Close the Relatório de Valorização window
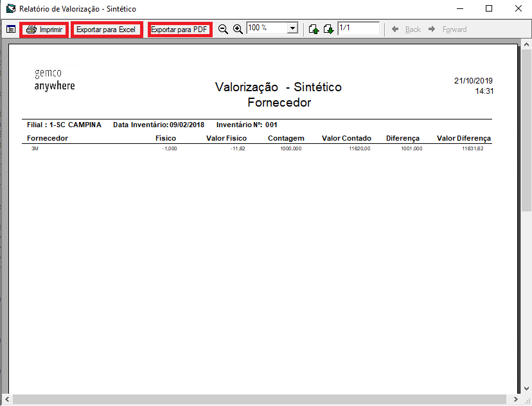 tap(518, 8)
